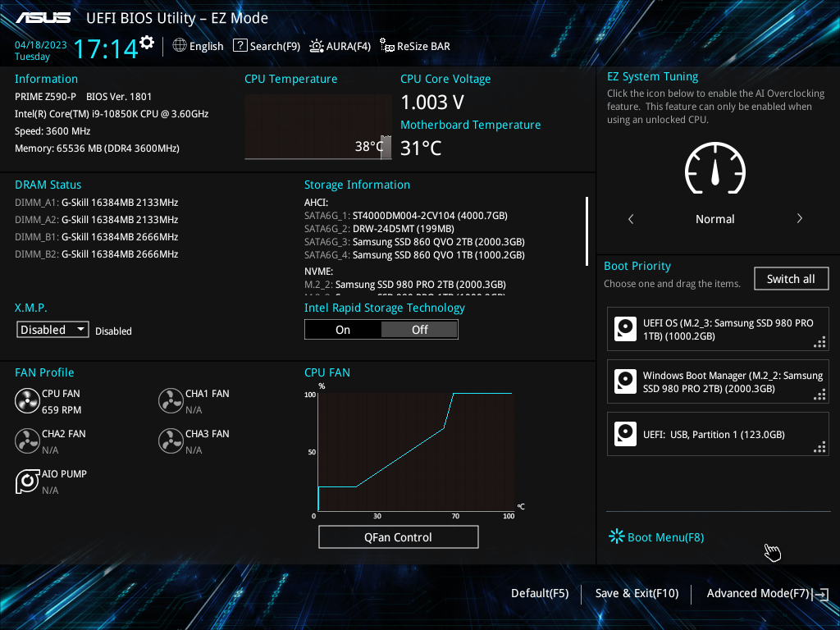Click the 1.003 V core voltage value
This screenshot has height=630, width=840.
(432, 102)
